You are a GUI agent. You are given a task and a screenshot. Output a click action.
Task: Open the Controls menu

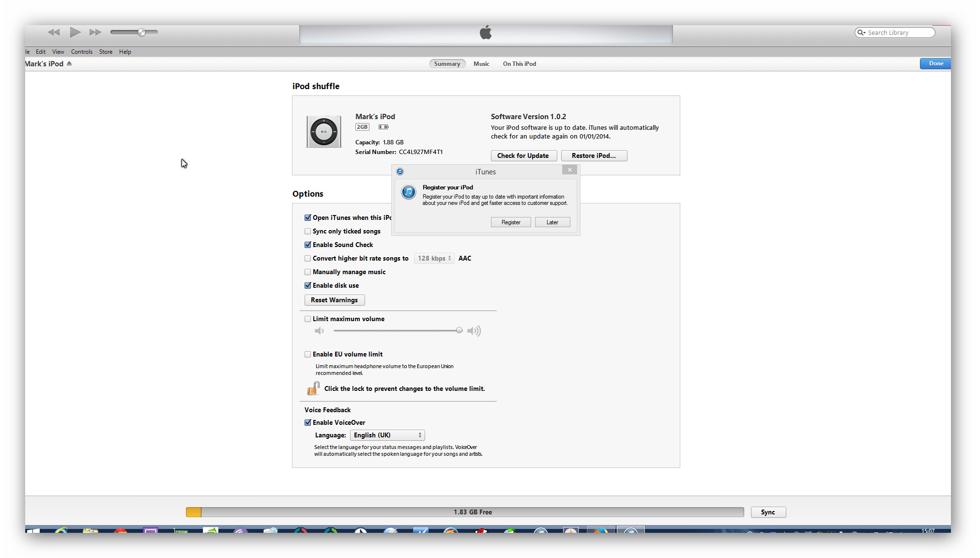coord(81,52)
